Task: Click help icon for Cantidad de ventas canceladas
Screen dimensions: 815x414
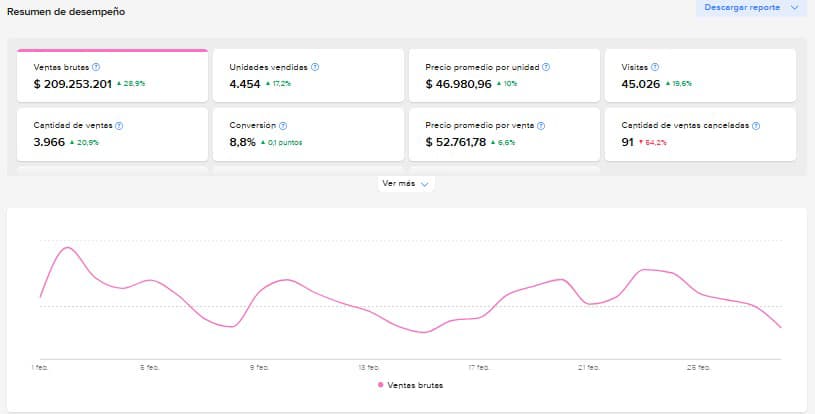Action: [x=756, y=126]
